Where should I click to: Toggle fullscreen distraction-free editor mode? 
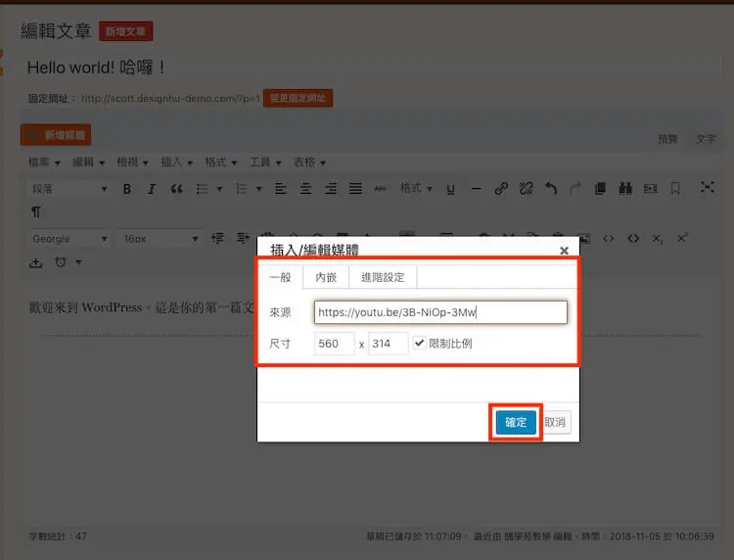[707, 187]
